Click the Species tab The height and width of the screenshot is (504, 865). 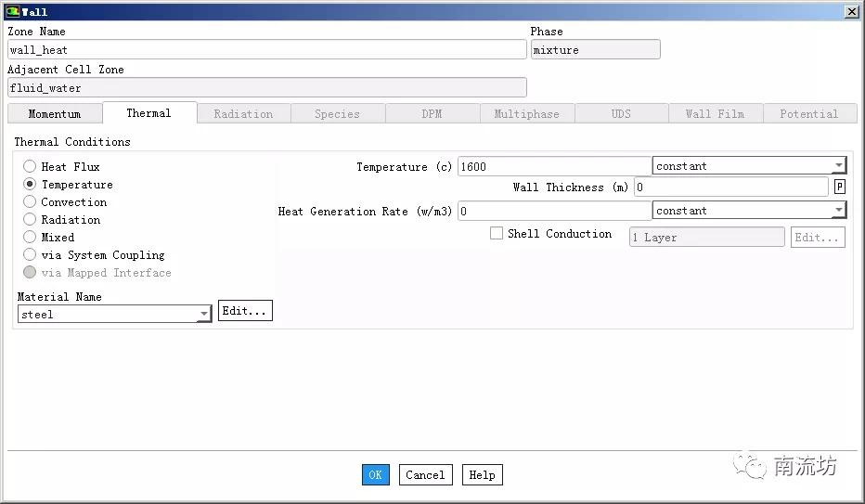pyautogui.click(x=337, y=113)
